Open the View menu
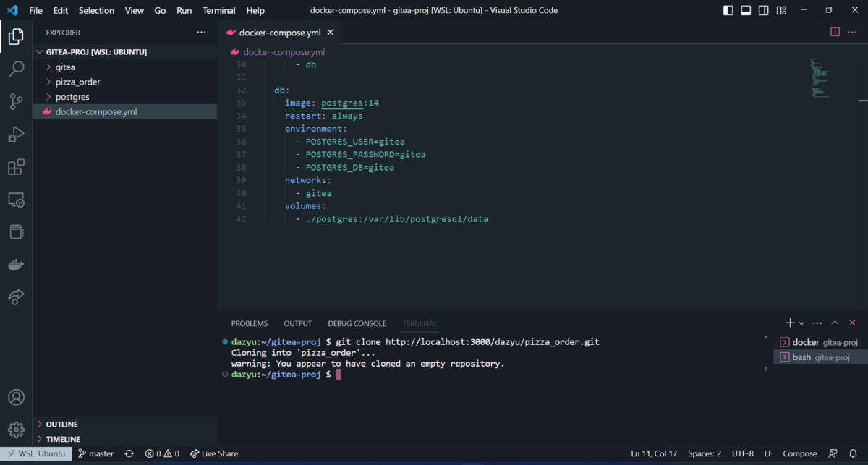The height and width of the screenshot is (465, 868). (x=135, y=10)
